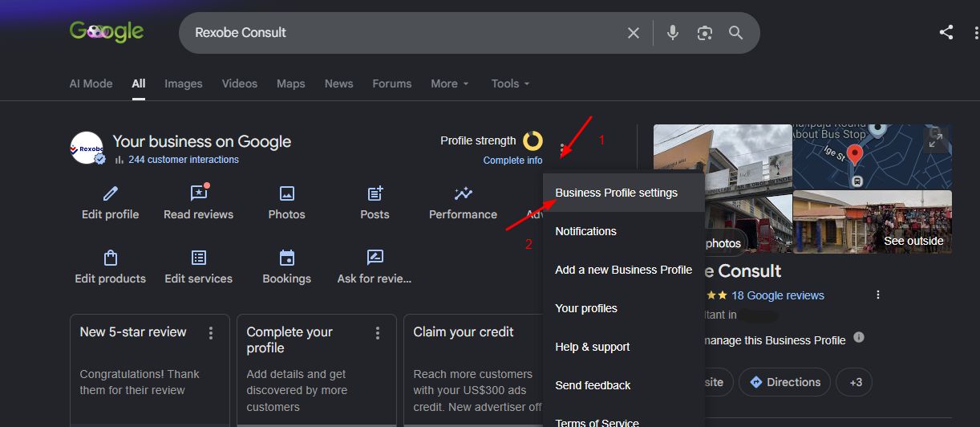
Task: Open Edit services list icon
Action: click(199, 258)
